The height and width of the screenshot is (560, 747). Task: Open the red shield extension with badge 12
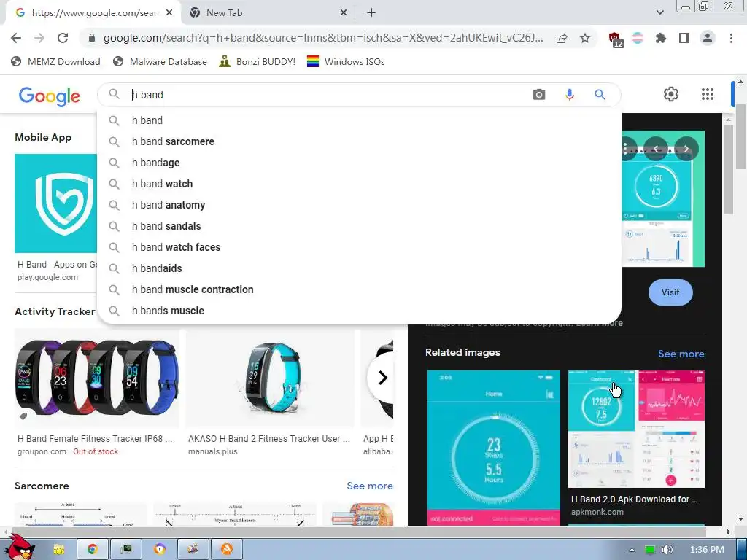pos(616,39)
